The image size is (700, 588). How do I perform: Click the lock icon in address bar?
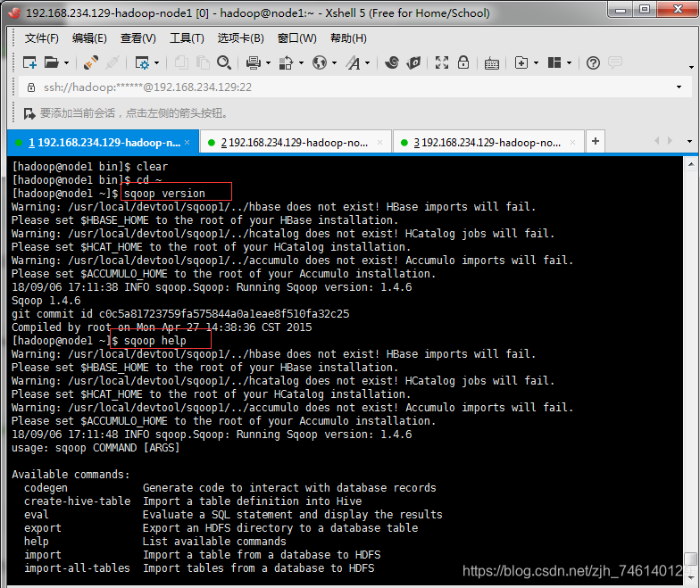pos(31,87)
